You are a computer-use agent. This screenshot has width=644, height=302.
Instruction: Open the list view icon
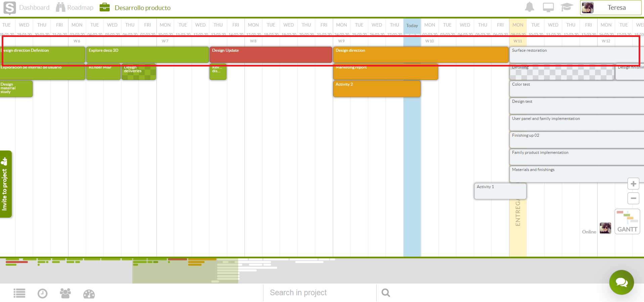point(19,293)
